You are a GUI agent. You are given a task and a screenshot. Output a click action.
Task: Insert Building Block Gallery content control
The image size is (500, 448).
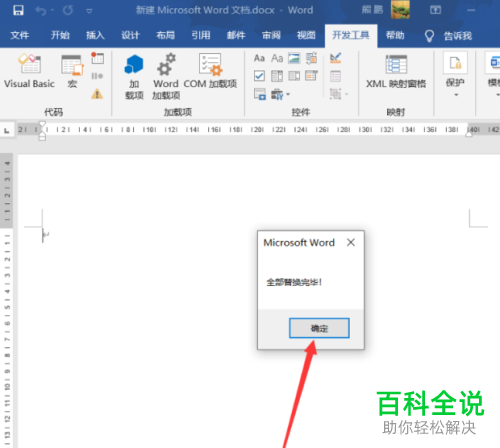[312, 58]
